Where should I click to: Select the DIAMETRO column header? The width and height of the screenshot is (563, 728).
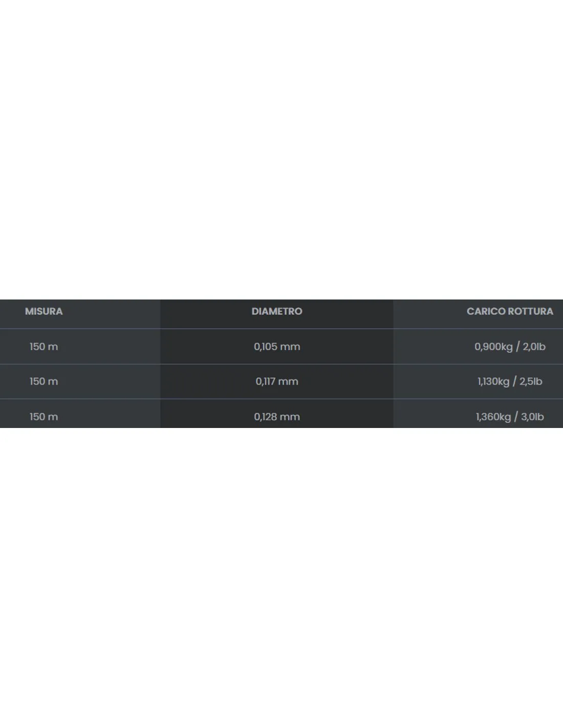tap(277, 311)
